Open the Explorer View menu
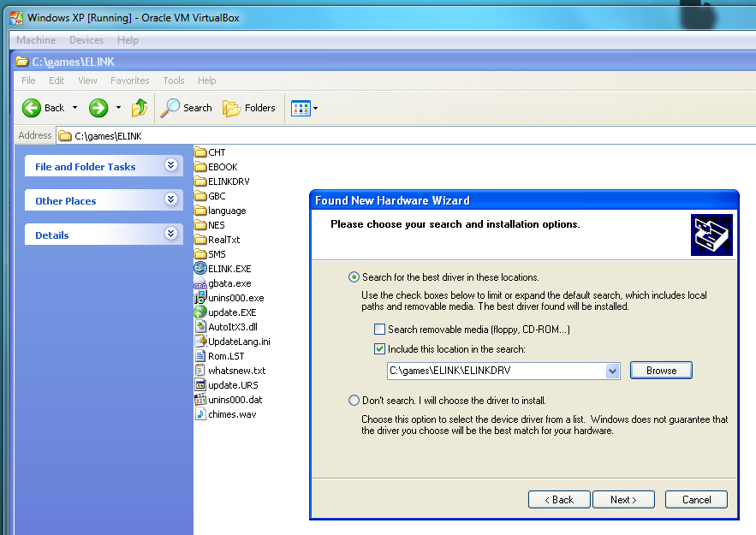This screenshot has width=756, height=535. tap(87, 80)
